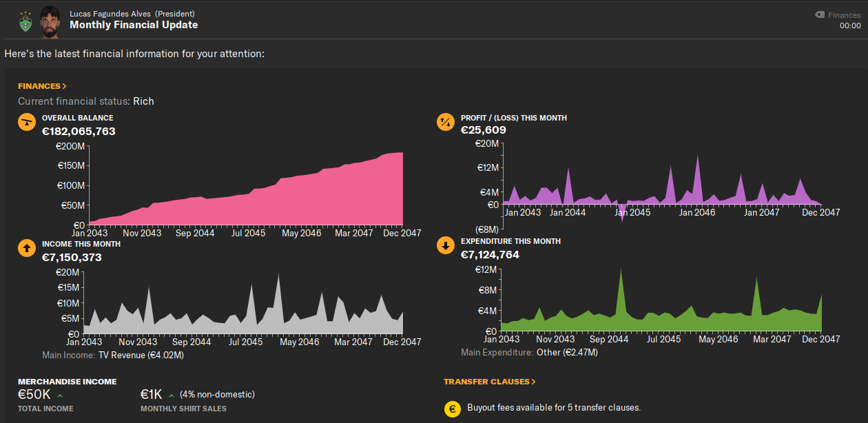The height and width of the screenshot is (423, 868).
Task: Click the euro coin buyout fees icon
Action: (453, 408)
